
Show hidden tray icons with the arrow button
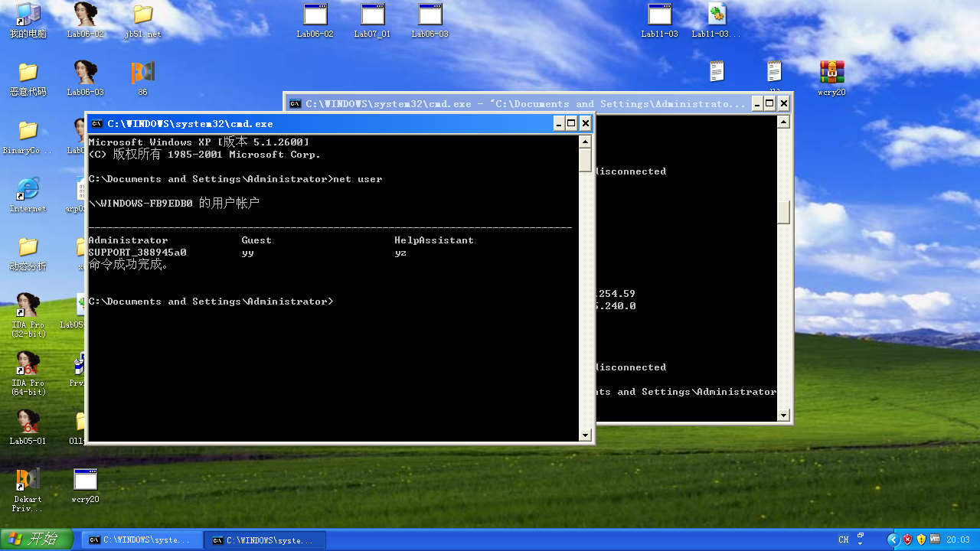893,540
